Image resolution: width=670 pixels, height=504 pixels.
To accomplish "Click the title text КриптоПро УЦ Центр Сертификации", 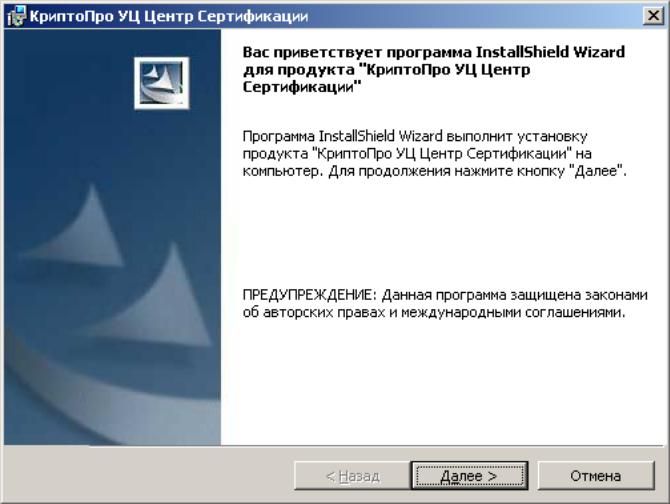I will click(169, 16).
